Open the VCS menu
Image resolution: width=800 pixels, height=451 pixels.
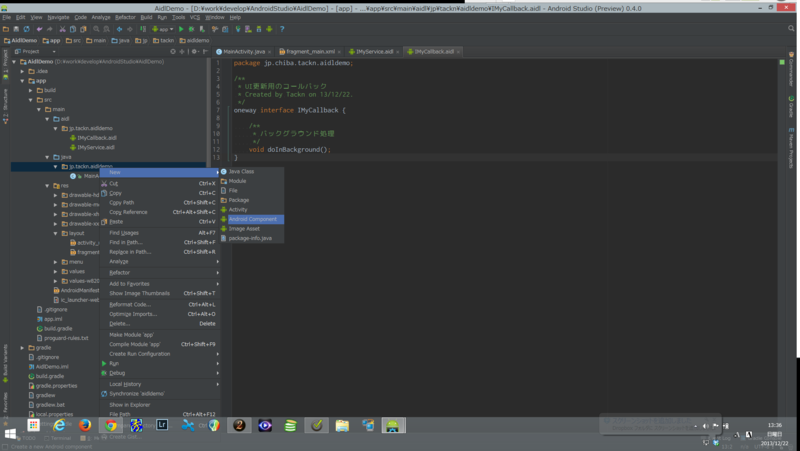195,17
